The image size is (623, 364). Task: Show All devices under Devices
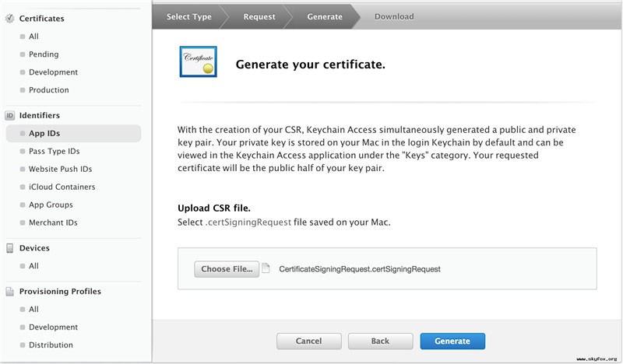point(33,266)
